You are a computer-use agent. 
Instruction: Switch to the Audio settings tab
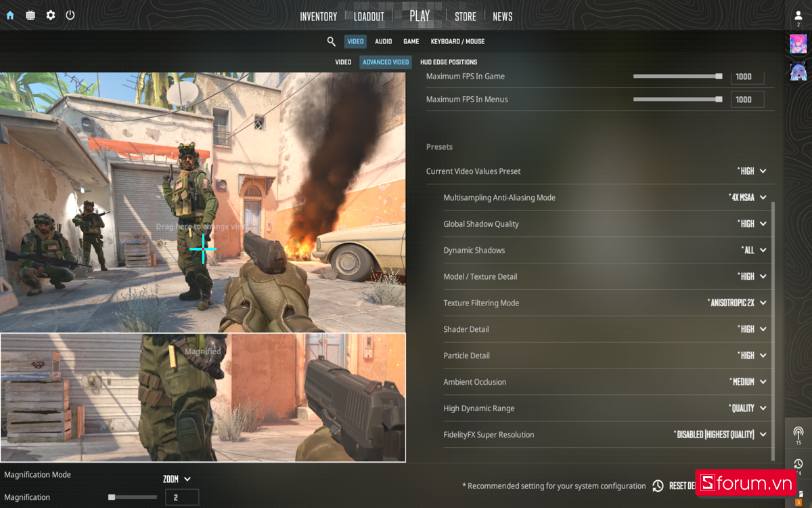(384, 41)
